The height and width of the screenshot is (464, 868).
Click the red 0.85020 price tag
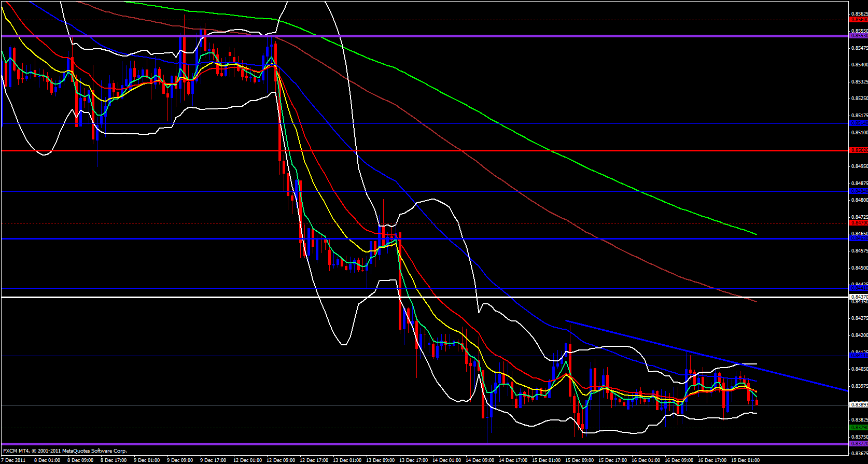pos(858,150)
